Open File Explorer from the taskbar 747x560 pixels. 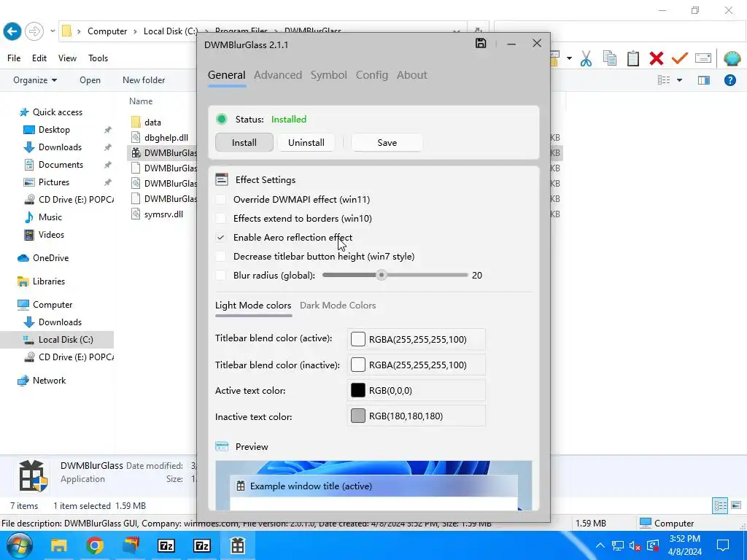tap(59, 545)
